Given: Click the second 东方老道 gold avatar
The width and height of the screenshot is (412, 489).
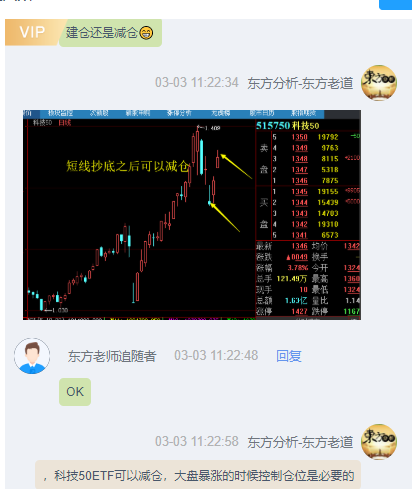Looking at the screenshot, I should coord(379,442).
